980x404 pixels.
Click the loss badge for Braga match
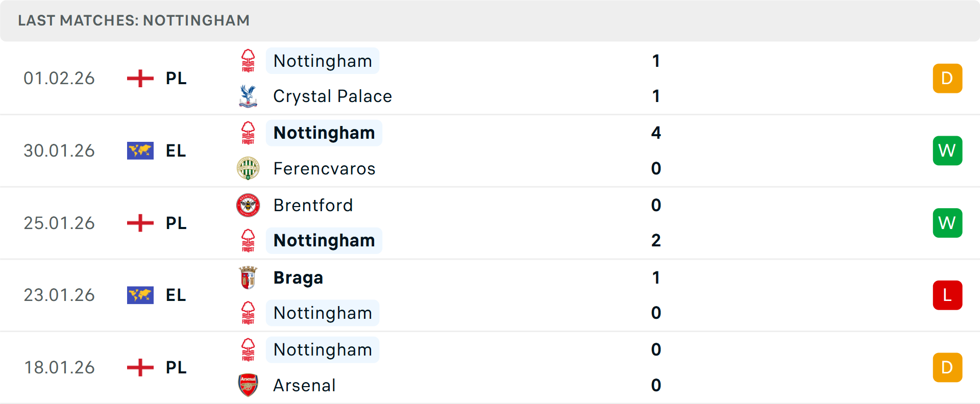coord(947,295)
